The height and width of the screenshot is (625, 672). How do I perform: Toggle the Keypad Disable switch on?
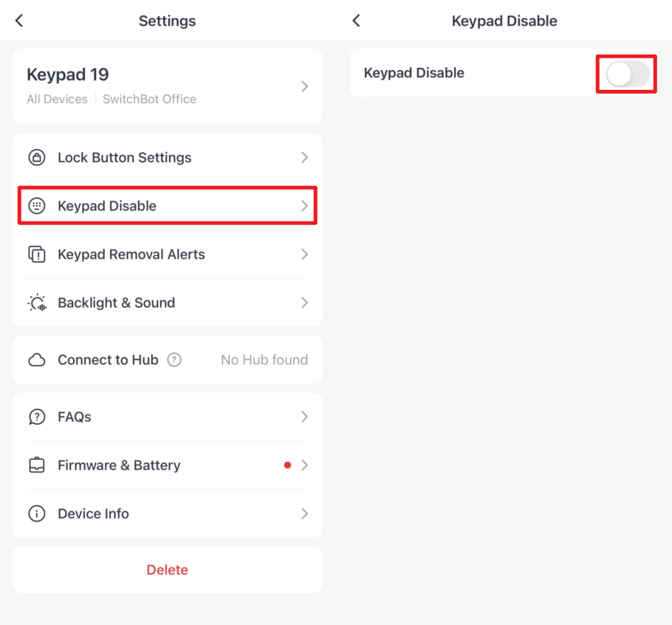click(628, 74)
